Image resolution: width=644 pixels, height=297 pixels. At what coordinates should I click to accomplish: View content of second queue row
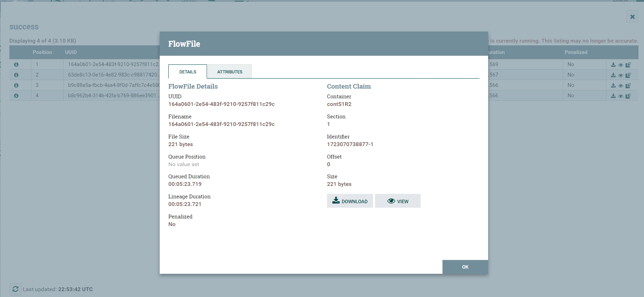coord(620,75)
